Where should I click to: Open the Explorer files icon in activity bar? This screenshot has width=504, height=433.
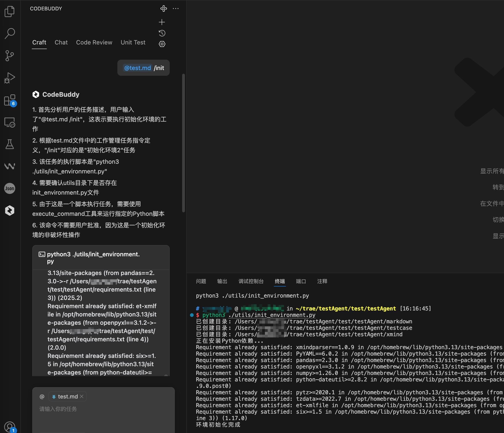10,11
